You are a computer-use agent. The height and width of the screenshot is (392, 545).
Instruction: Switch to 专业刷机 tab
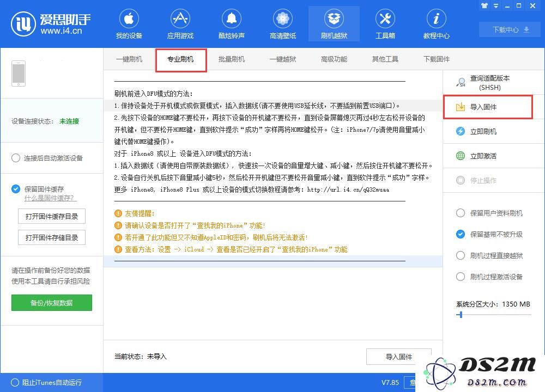180,59
